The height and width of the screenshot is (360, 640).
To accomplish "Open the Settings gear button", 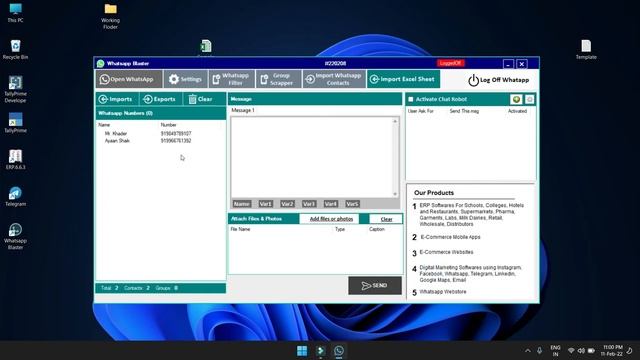I will [x=185, y=79].
